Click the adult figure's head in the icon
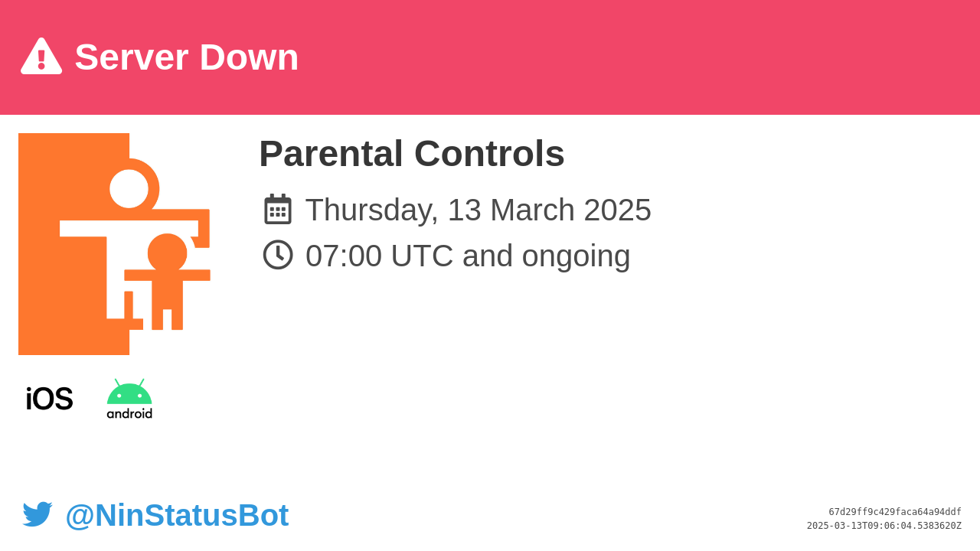The height and width of the screenshot is (551, 980). [129, 188]
